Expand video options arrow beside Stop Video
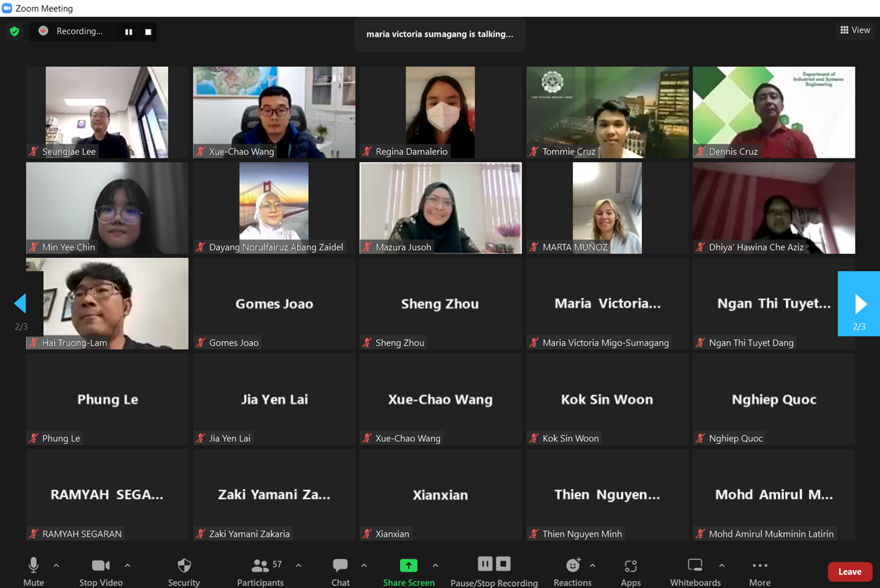 128,565
